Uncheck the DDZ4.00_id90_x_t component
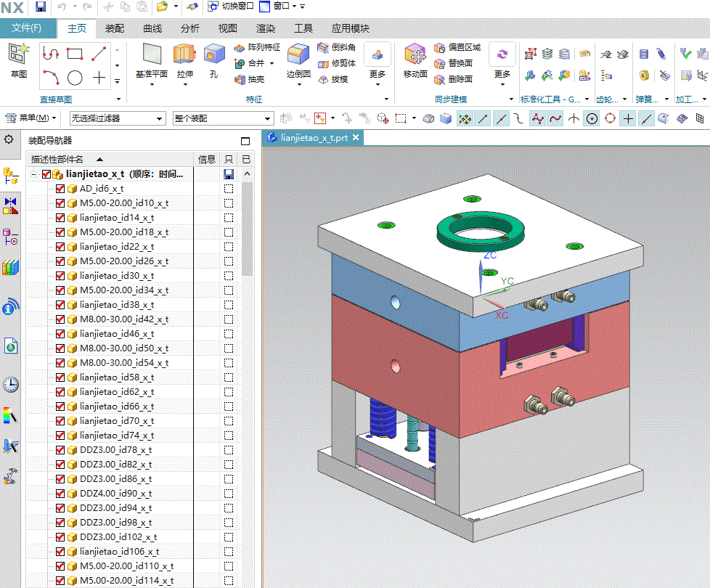The width and height of the screenshot is (710, 588). 60,494
